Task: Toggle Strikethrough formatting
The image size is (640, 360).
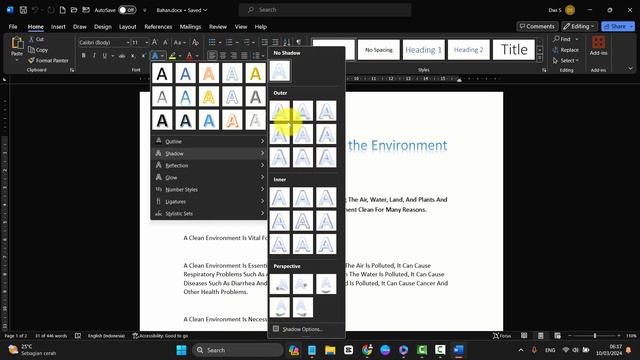Action: click(x=122, y=56)
